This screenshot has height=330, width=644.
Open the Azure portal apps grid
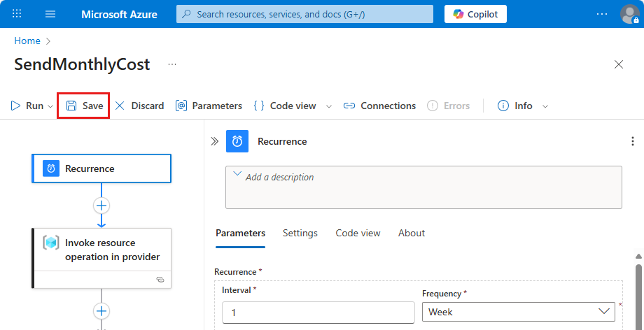[17, 14]
